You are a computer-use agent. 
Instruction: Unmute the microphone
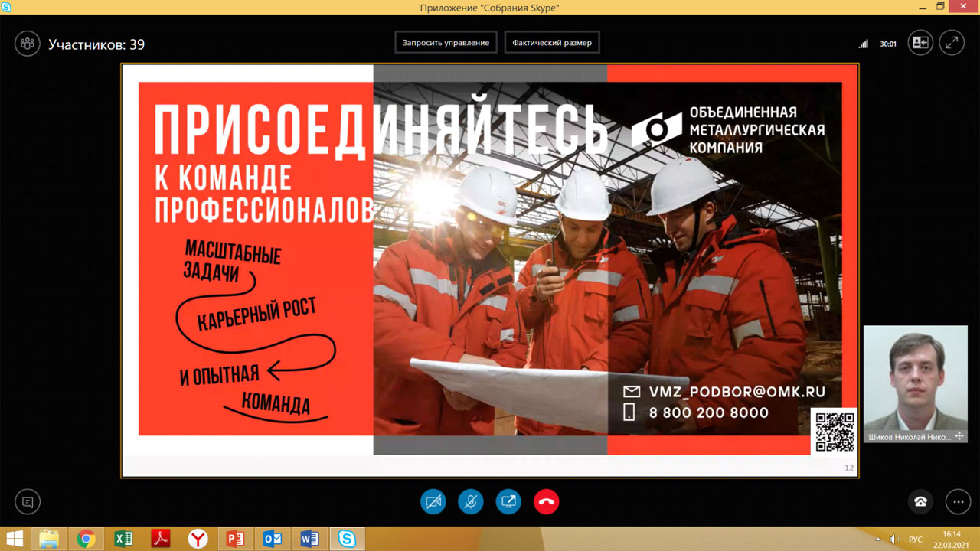pyautogui.click(x=471, y=502)
